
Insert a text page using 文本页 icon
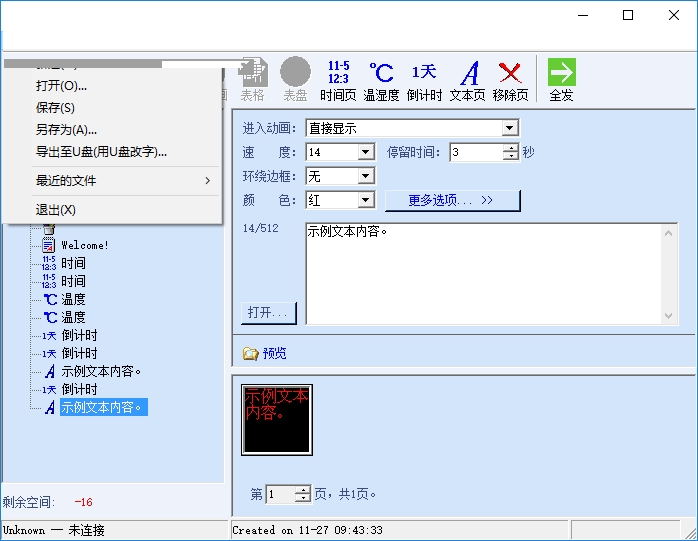tap(467, 80)
